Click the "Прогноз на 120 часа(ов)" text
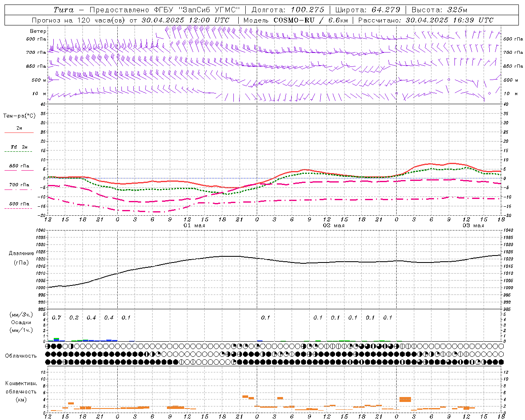Screen dimensions: 525x420 coord(79,20)
